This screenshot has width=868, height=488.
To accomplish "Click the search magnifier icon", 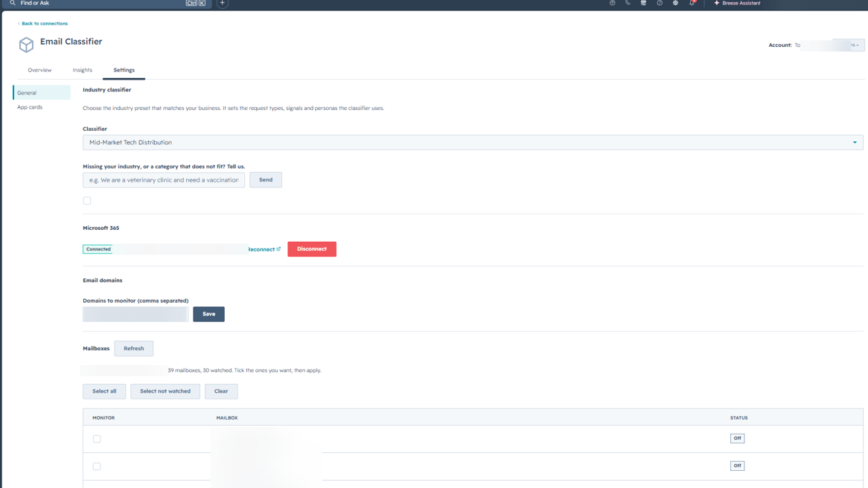I will click(13, 3).
